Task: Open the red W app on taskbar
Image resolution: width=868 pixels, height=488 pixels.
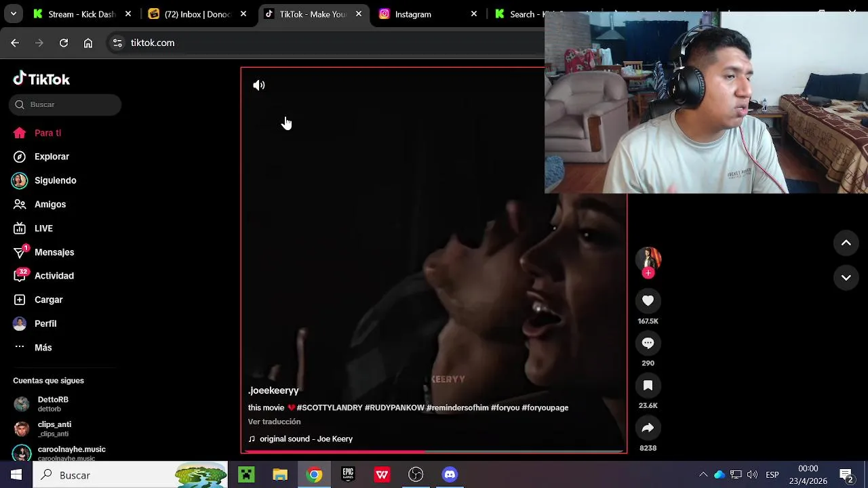Action: coord(382,474)
